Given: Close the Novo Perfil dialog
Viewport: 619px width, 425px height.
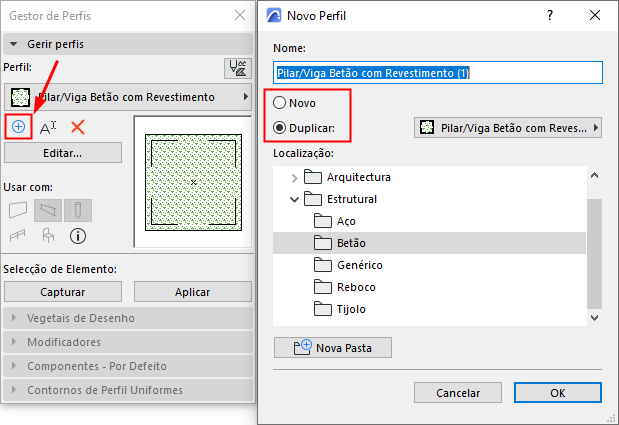Looking at the screenshot, I should [595, 15].
